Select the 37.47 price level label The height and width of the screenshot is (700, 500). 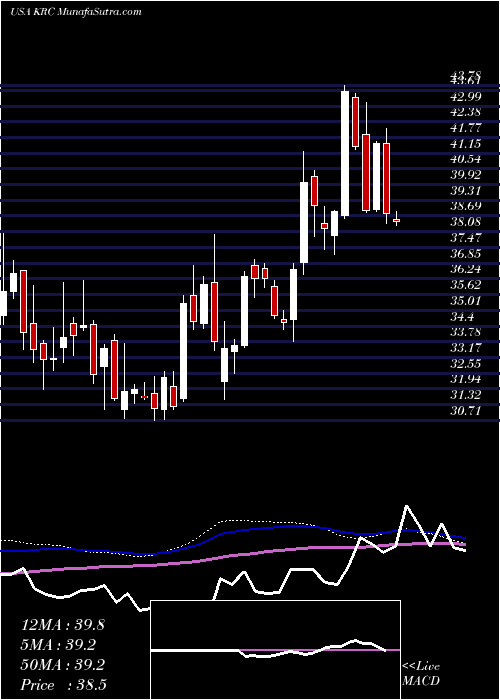pos(466,238)
